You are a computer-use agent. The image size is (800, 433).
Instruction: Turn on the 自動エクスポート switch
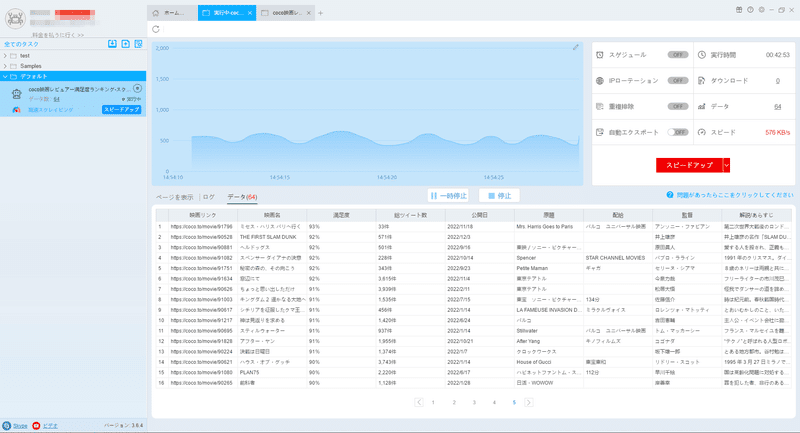coord(678,132)
